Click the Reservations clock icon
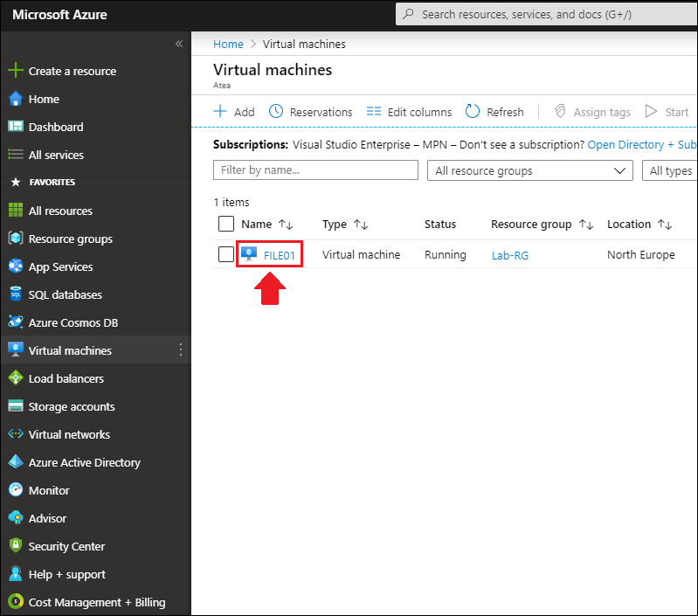 [x=276, y=111]
